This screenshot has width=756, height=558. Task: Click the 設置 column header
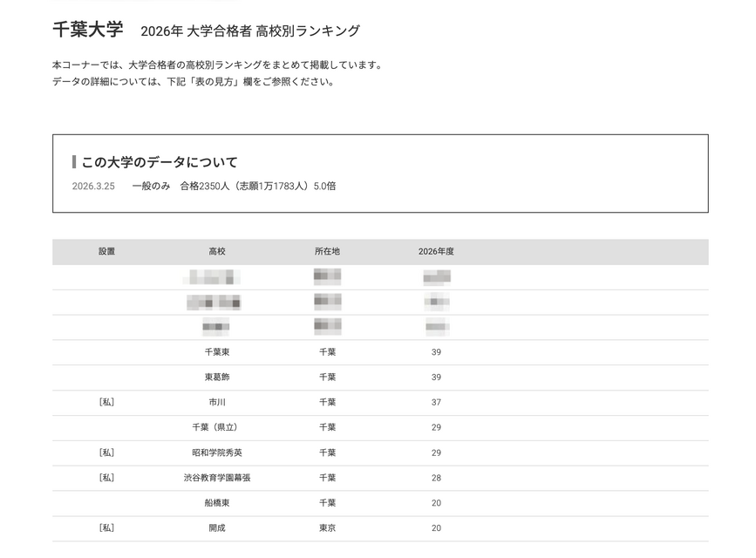coord(106,251)
